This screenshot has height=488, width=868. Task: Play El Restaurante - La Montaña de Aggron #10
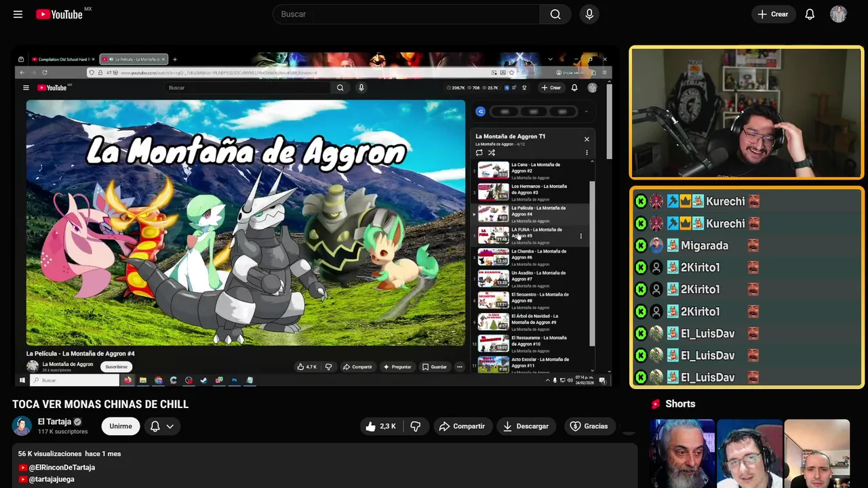point(530,344)
